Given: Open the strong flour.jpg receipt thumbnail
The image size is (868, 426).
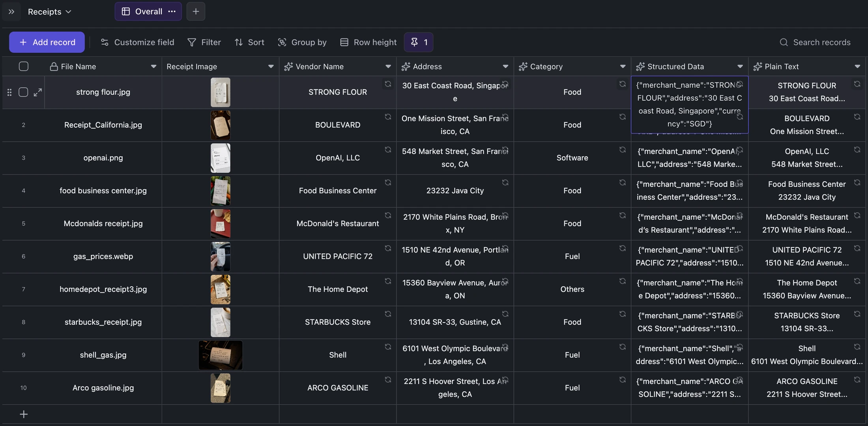Looking at the screenshot, I should tap(220, 92).
